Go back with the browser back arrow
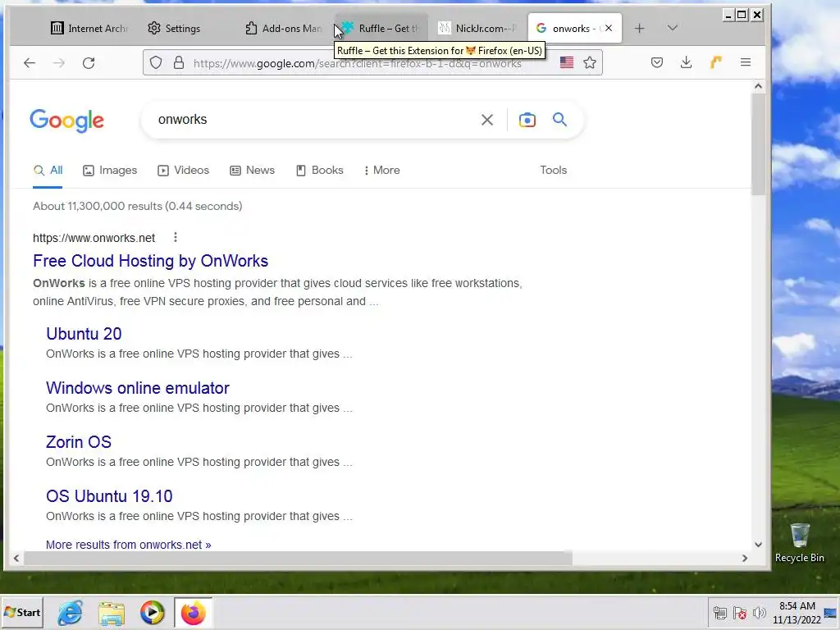 coord(30,63)
